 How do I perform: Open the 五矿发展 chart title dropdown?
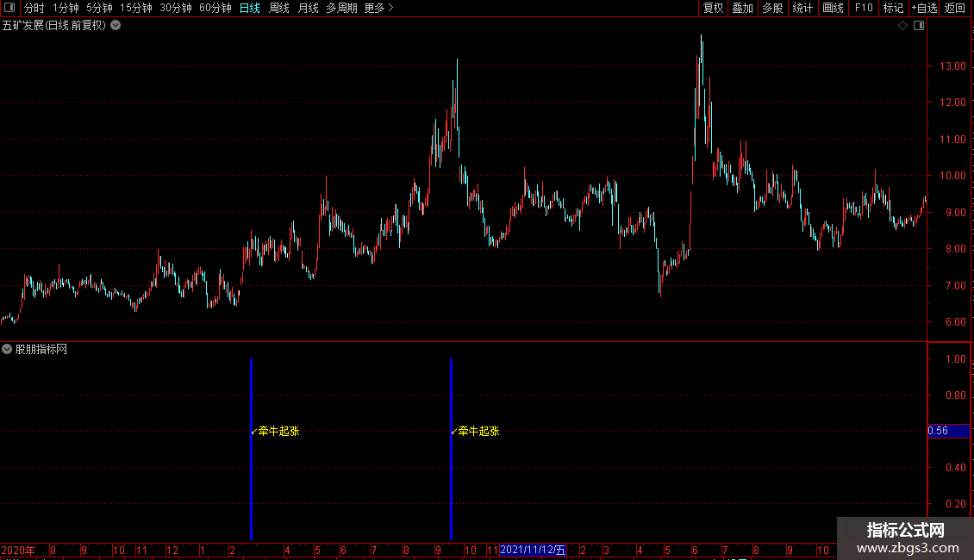point(116,26)
